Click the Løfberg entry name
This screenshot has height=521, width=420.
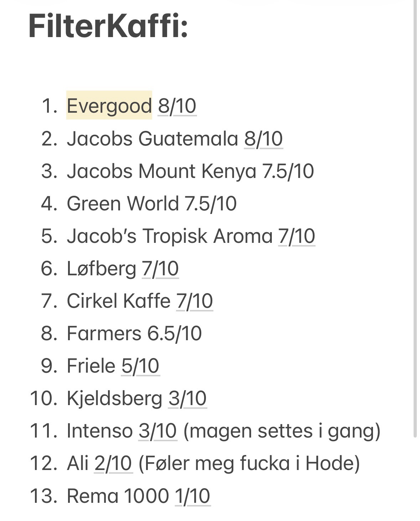(x=102, y=269)
